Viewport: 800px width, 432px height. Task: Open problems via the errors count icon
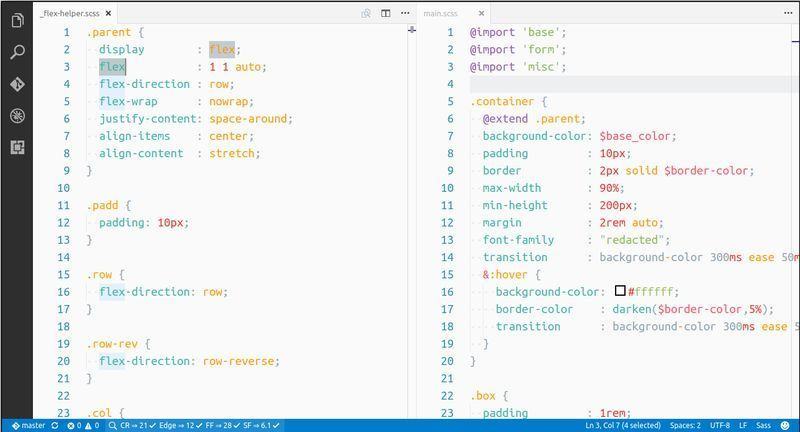74,425
